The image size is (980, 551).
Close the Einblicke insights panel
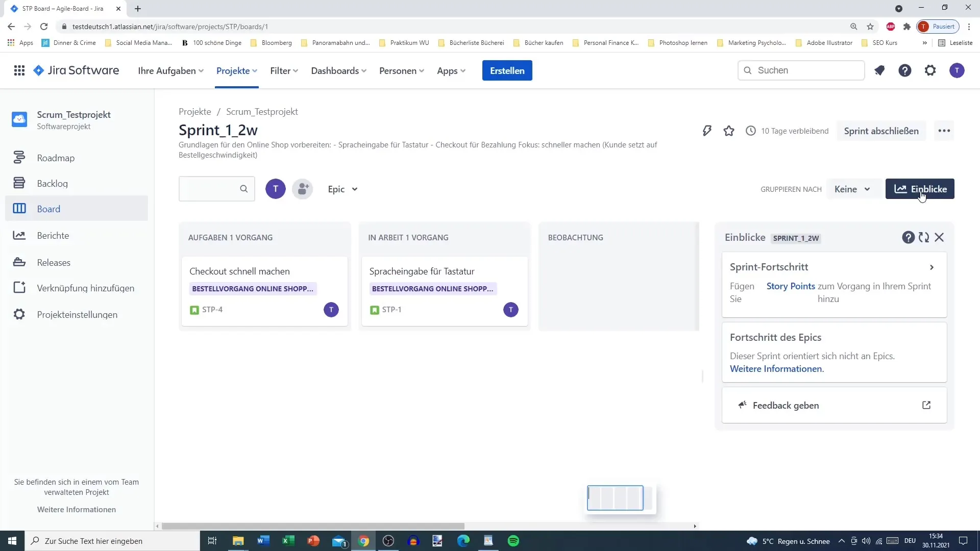tap(940, 237)
